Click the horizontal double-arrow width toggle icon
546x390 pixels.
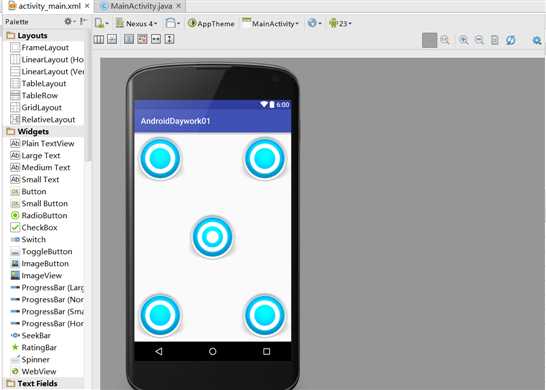[x=156, y=39]
